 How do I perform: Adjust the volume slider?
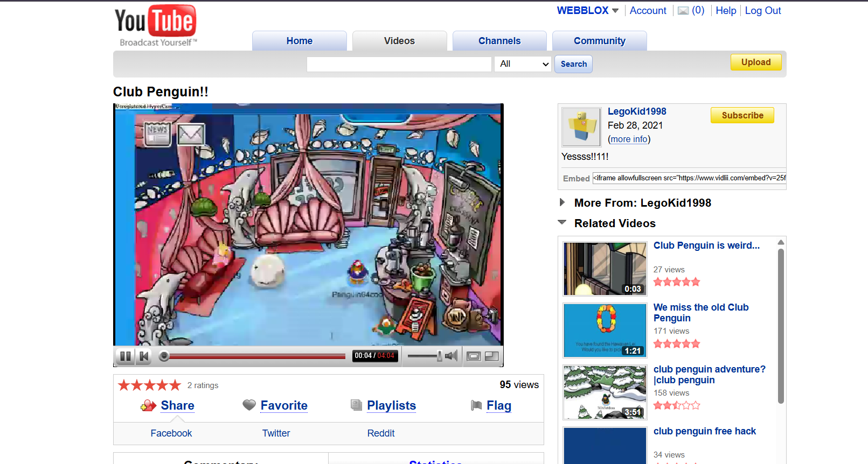[425, 356]
